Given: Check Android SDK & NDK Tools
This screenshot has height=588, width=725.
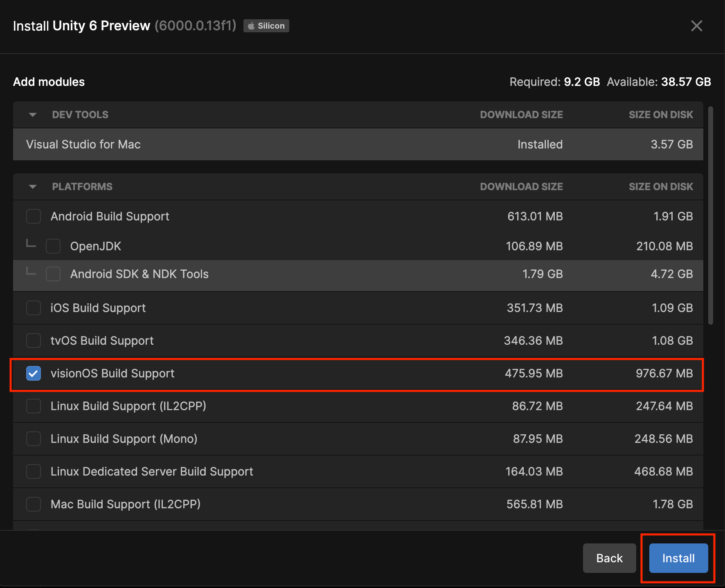Looking at the screenshot, I should click(53, 274).
